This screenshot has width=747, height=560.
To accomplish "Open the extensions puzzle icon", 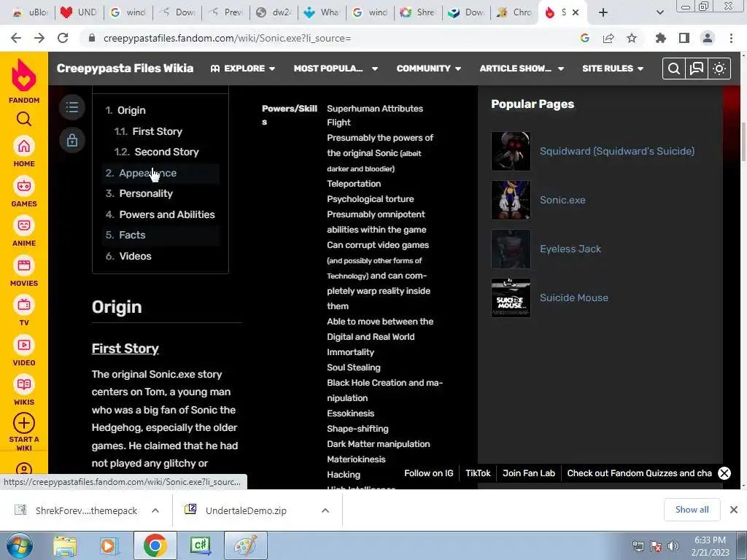I will pyautogui.click(x=660, y=38).
